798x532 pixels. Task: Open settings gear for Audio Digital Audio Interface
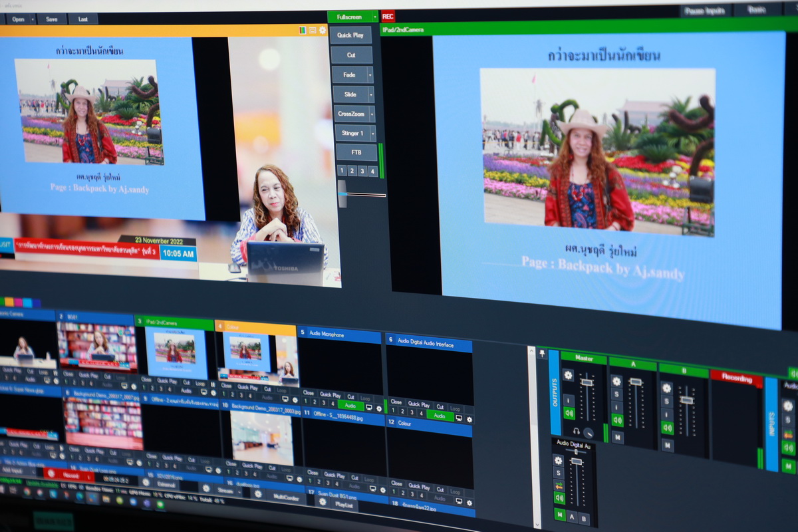coord(469,419)
